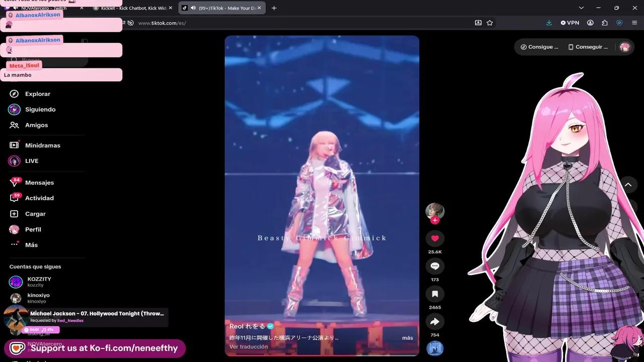Save video with bookmark button
Viewport: 644px width, 362px height.
coord(435,294)
